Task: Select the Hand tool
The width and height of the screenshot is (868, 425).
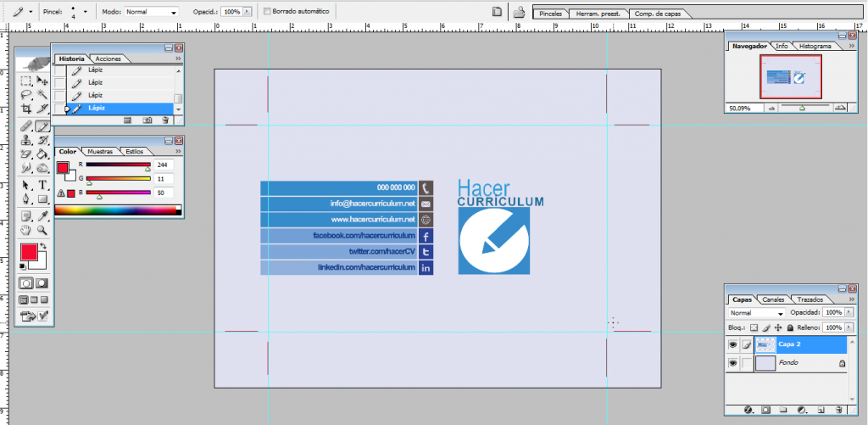Action: 25,229
